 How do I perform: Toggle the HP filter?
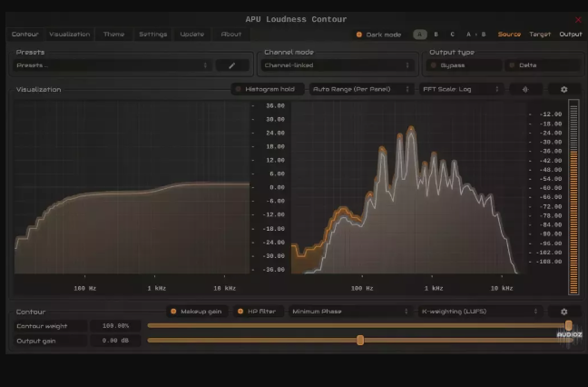click(256, 312)
